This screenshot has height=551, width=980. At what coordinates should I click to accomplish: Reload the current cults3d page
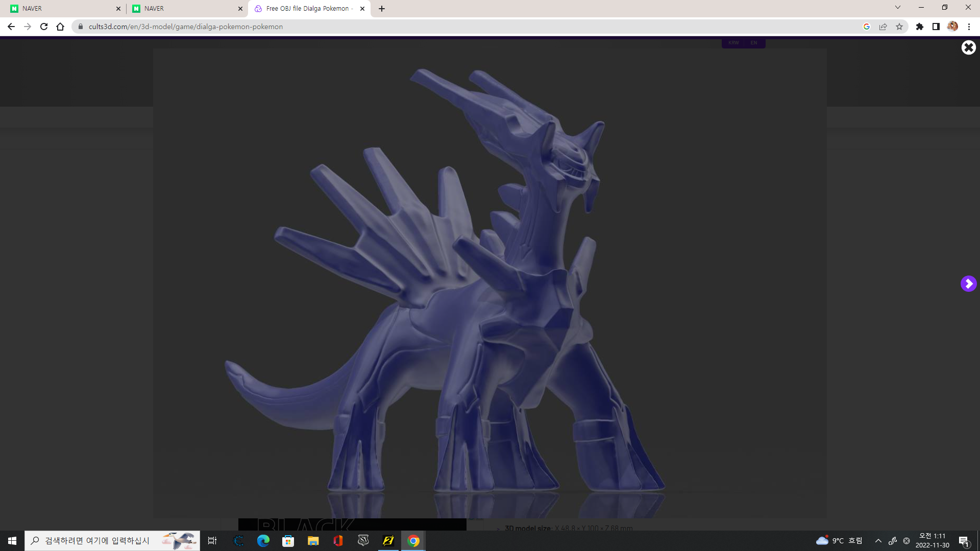tap(44, 27)
